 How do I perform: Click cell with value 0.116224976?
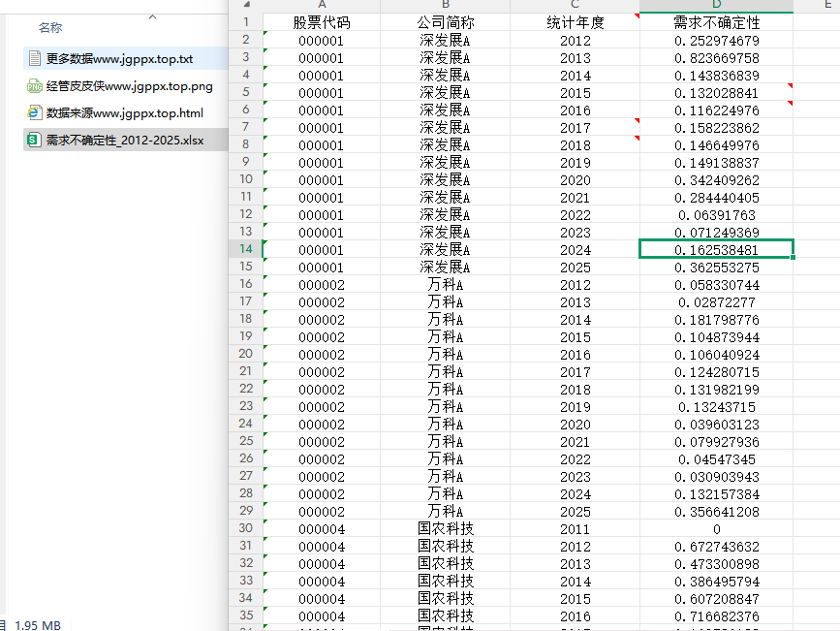[x=716, y=110]
